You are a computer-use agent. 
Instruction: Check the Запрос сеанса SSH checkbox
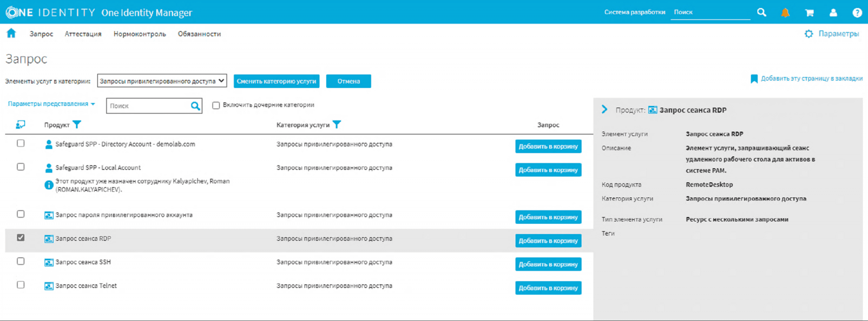(x=21, y=261)
